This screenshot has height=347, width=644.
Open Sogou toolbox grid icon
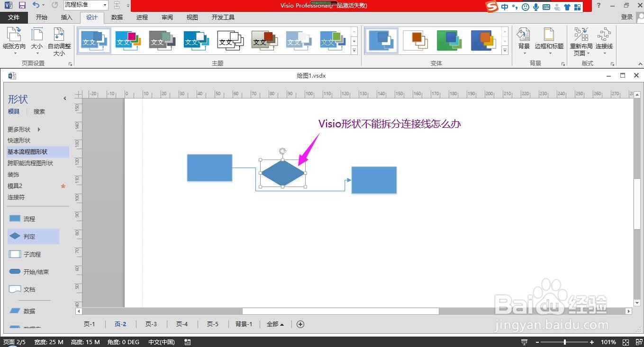pos(577,7)
